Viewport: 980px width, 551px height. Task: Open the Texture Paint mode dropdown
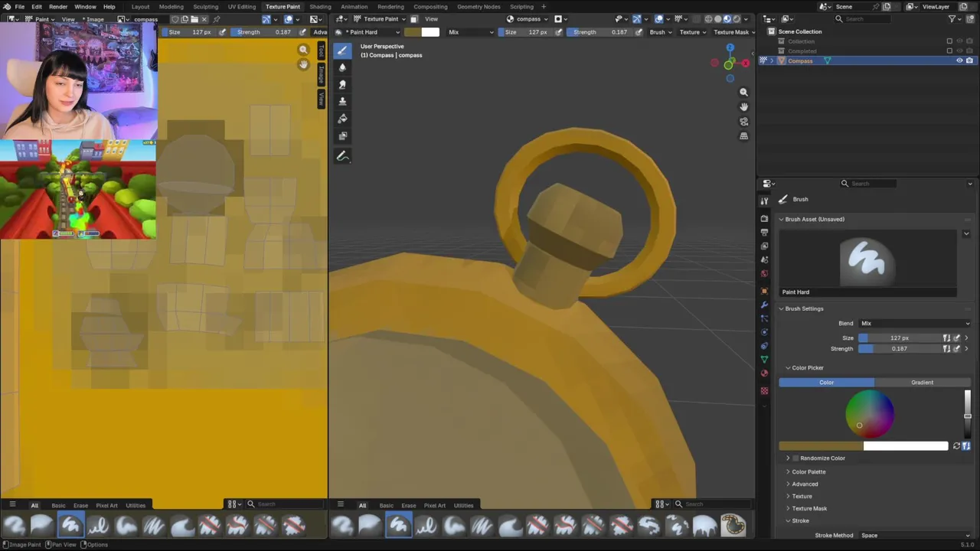pos(381,18)
